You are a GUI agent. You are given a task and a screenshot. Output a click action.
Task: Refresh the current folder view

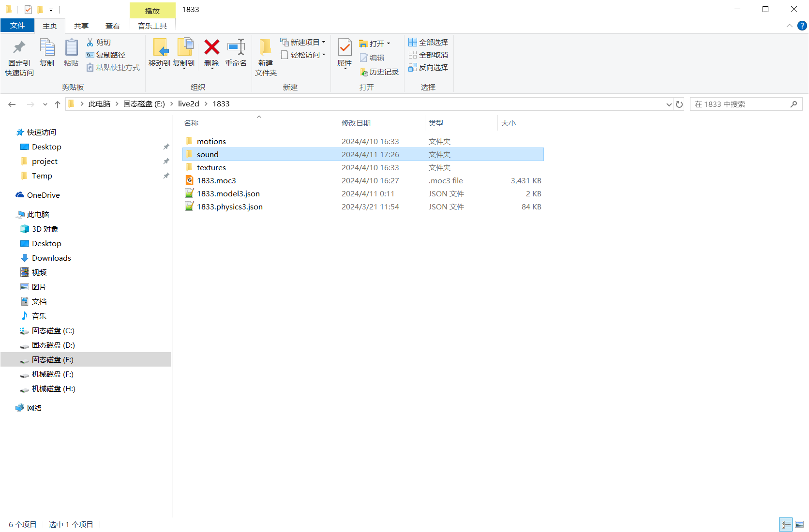pyautogui.click(x=679, y=104)
